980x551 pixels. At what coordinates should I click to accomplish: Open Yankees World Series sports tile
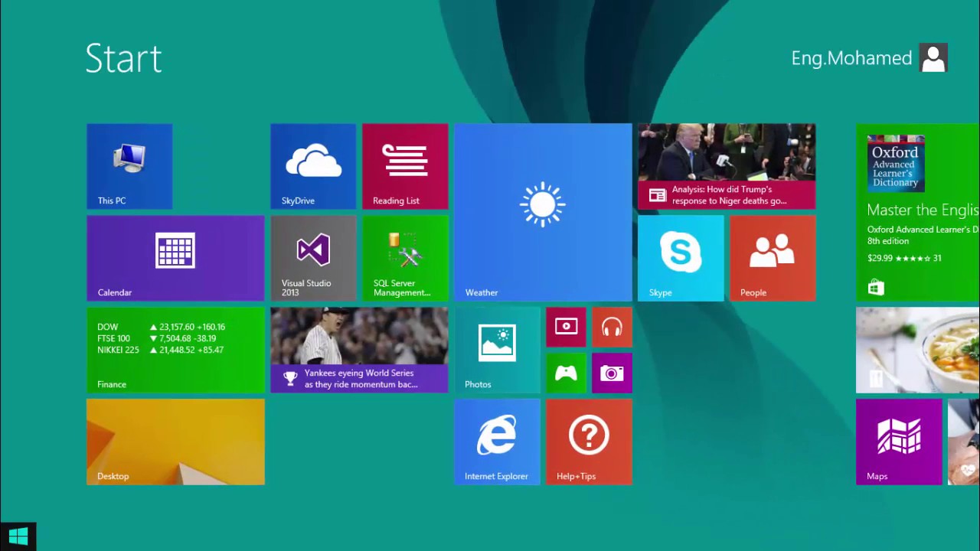(359, 350)
